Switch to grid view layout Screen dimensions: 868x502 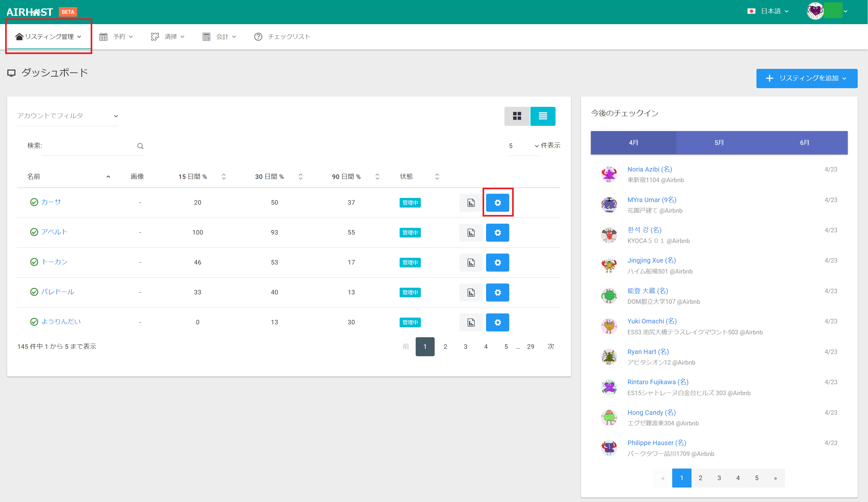(x=517, y=116)
